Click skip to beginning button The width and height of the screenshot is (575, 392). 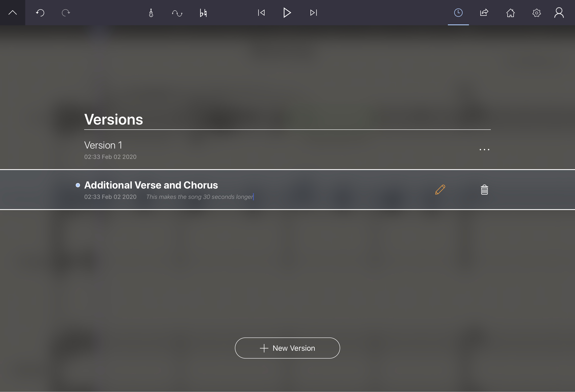(261, 12)
